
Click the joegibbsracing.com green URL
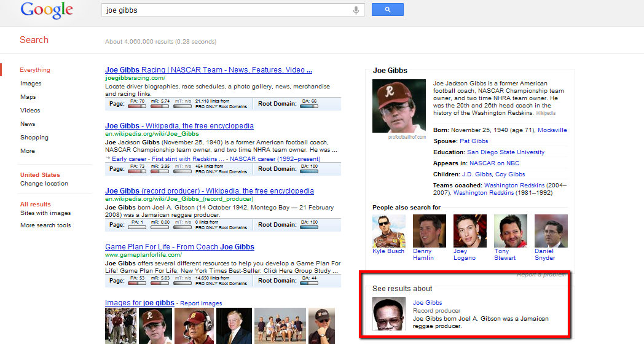[x=135, y=77]
